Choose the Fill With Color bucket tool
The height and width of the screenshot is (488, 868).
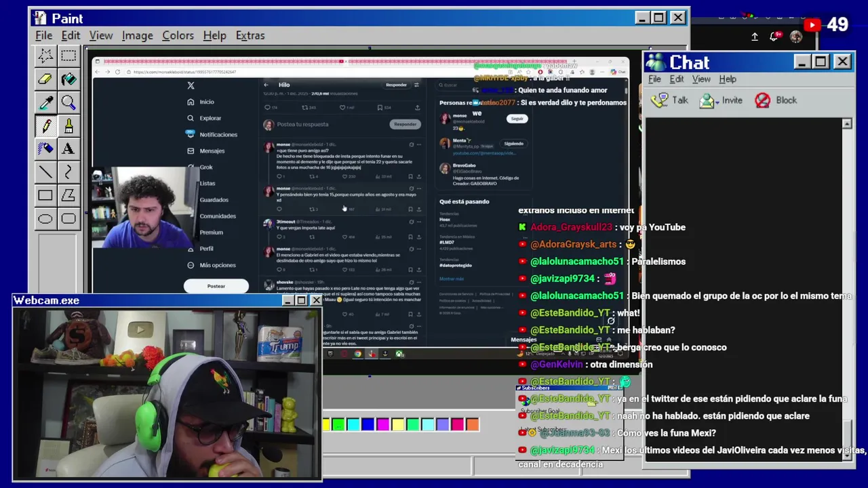click(68, 79)
